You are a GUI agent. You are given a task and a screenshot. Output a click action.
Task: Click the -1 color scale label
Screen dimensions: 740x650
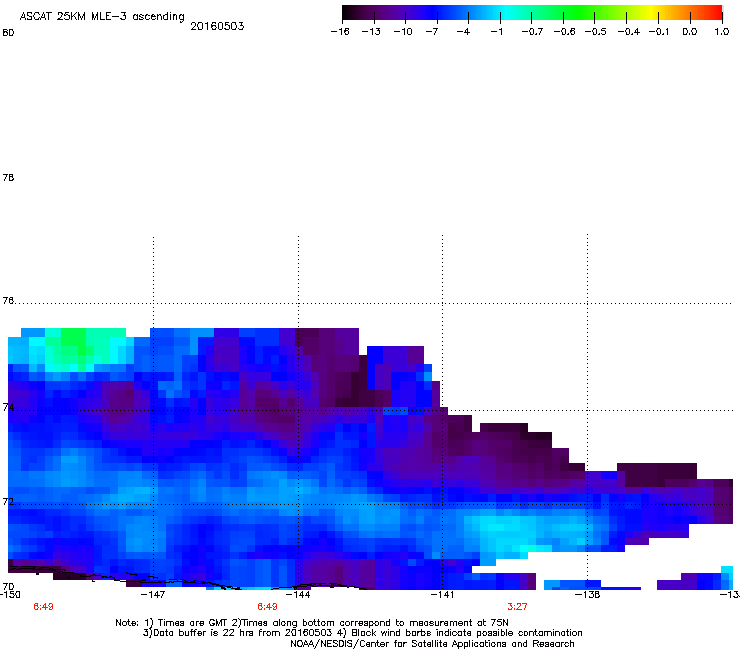[496, 32]
